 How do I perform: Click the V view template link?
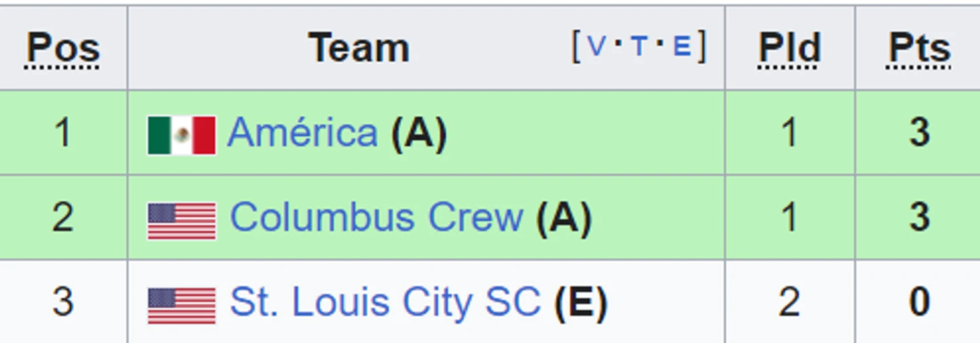(596, 46)
